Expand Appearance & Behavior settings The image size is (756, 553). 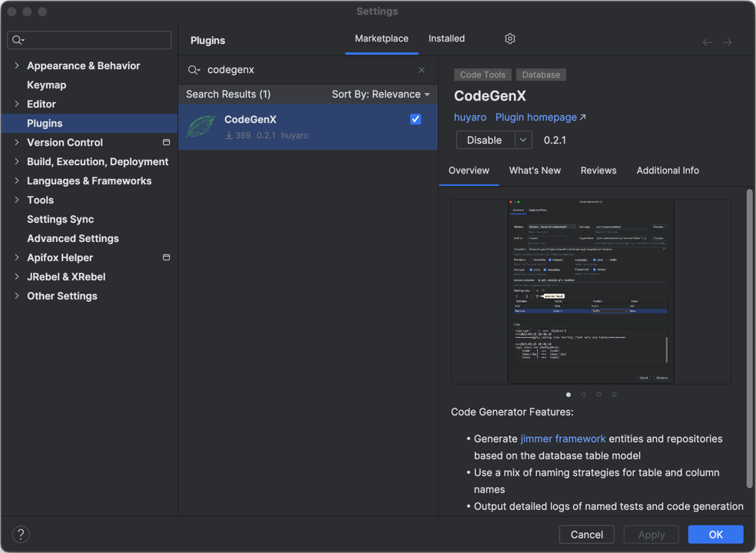(17, 65)
